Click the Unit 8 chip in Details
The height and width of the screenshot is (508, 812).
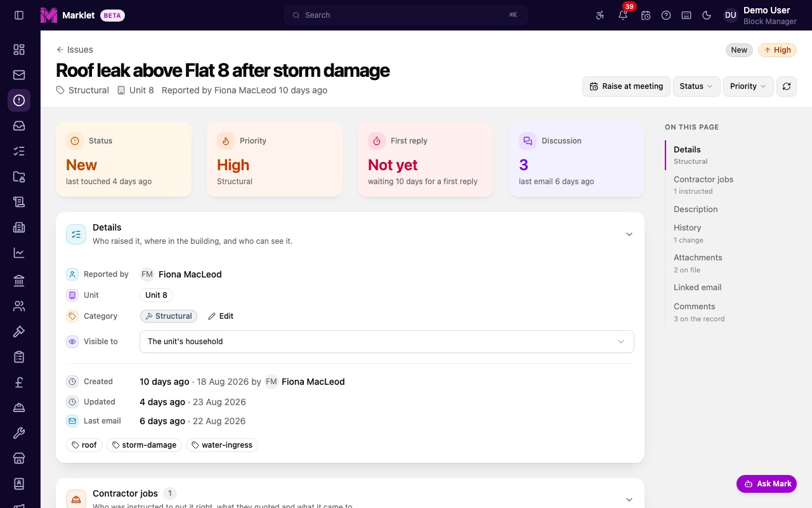pyautogui.click(x=156, y=295)
